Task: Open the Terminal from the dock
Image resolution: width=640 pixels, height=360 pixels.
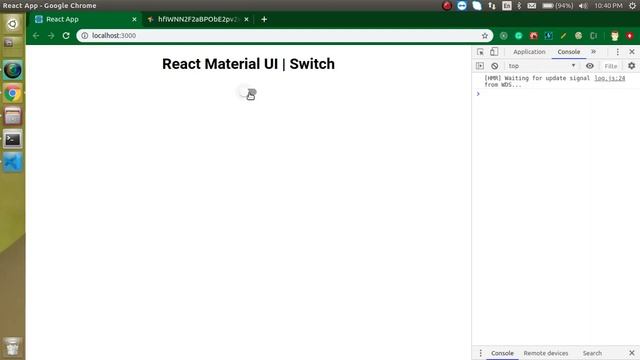Action: click(x=12, y=140)
